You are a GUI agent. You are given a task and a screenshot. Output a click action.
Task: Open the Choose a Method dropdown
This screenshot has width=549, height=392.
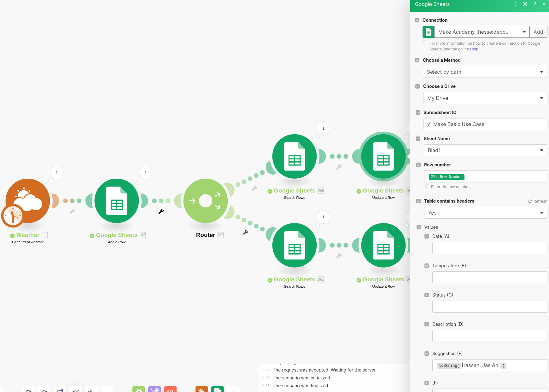click(x=485, y=72)
